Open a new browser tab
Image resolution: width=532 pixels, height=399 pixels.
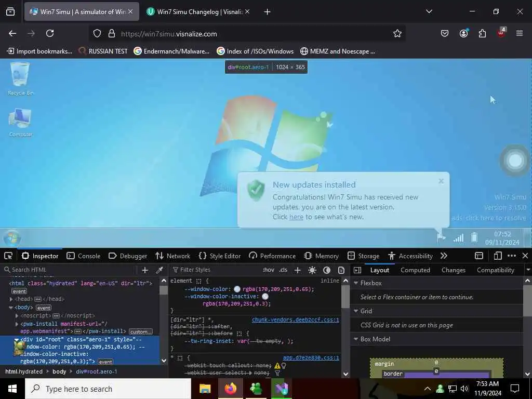tap(267, 12)
